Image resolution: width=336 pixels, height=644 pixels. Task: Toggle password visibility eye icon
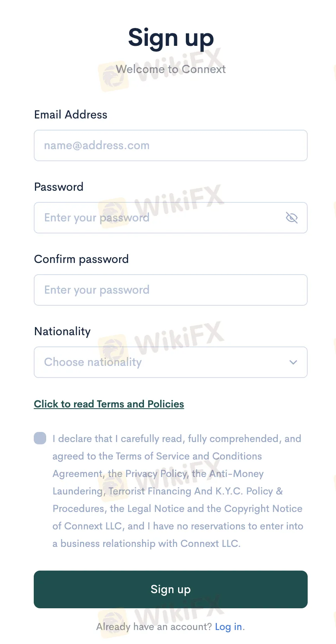[291, 218]
